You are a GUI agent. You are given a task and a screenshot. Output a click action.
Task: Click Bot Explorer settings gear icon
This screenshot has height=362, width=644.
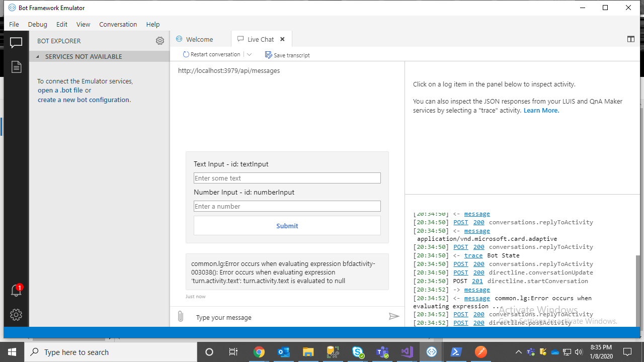(x=160, y=41)
